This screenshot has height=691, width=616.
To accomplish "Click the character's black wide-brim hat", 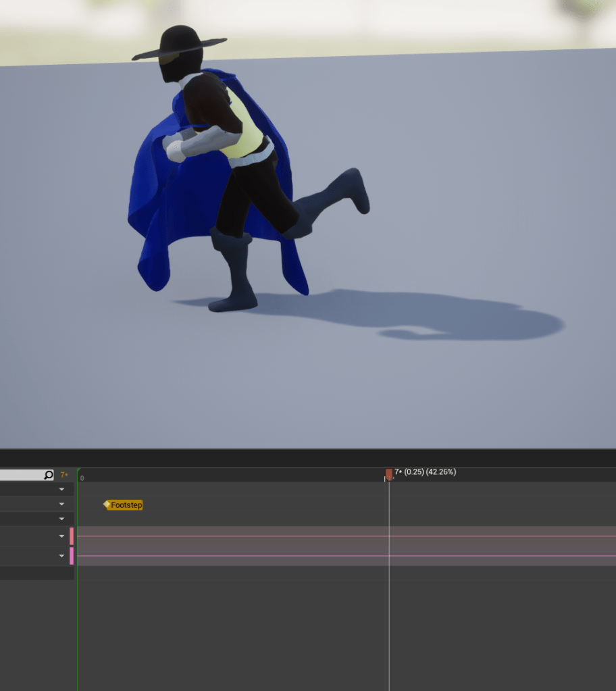I will point(178,45).
